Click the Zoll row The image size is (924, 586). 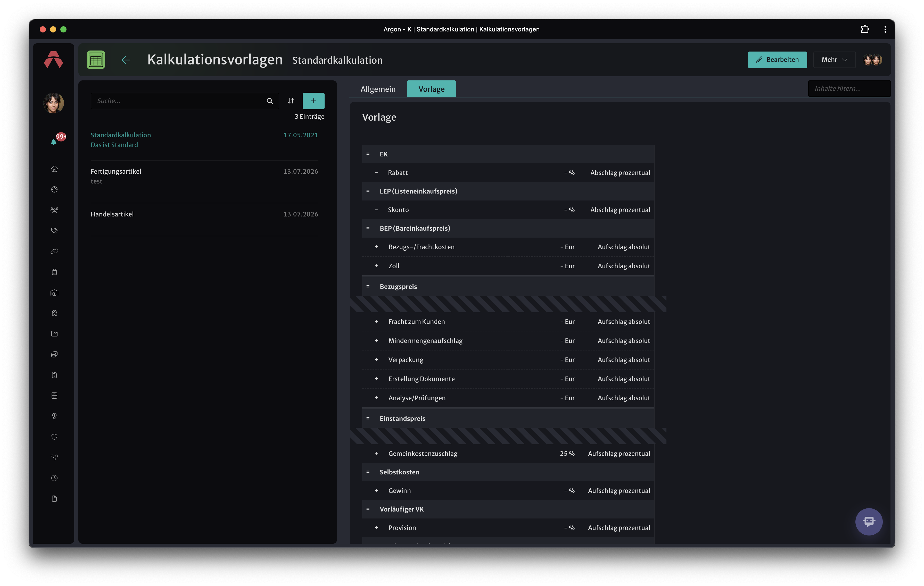tap(508, 266)
